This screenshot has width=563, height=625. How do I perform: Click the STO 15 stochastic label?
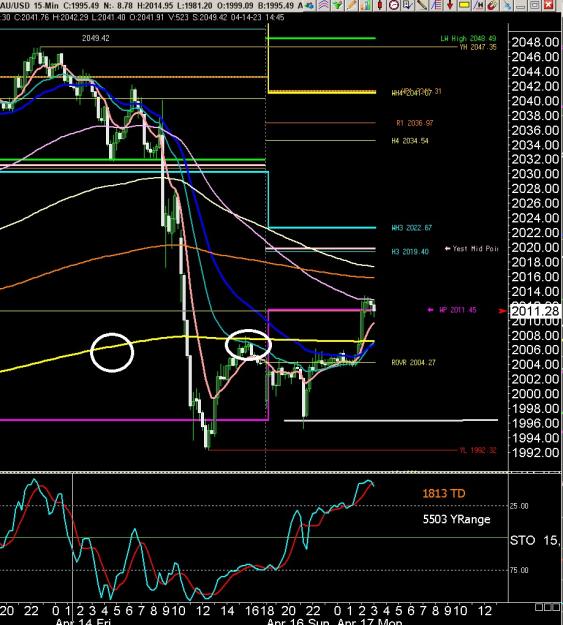(x=535, y=540)
